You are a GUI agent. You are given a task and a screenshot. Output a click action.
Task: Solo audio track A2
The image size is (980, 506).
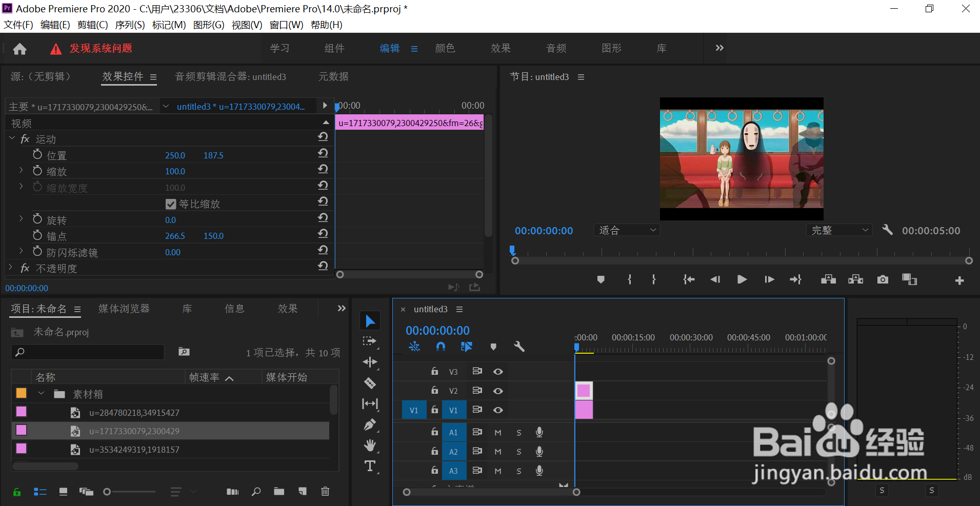(x=519, y=452)
